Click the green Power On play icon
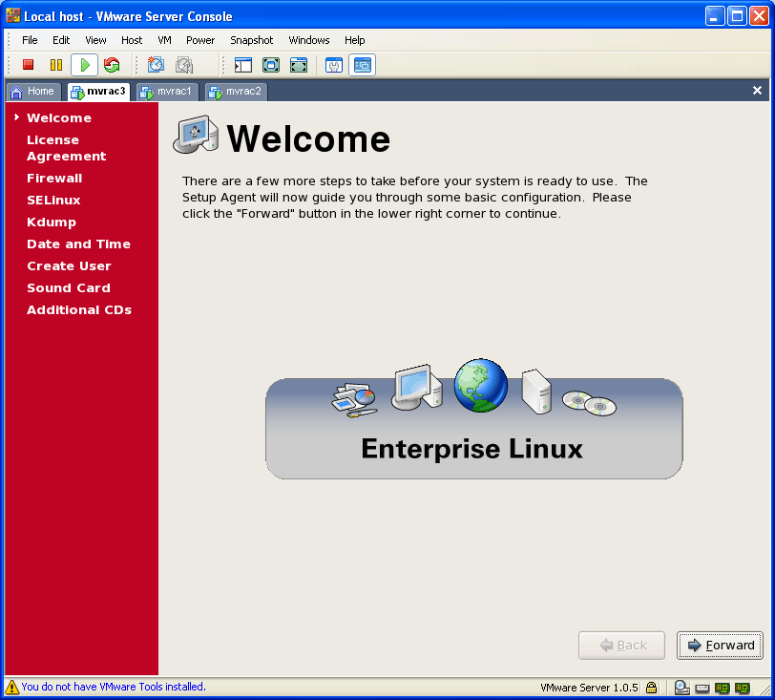Screen dimensions: 775x700 pos(84,65)
